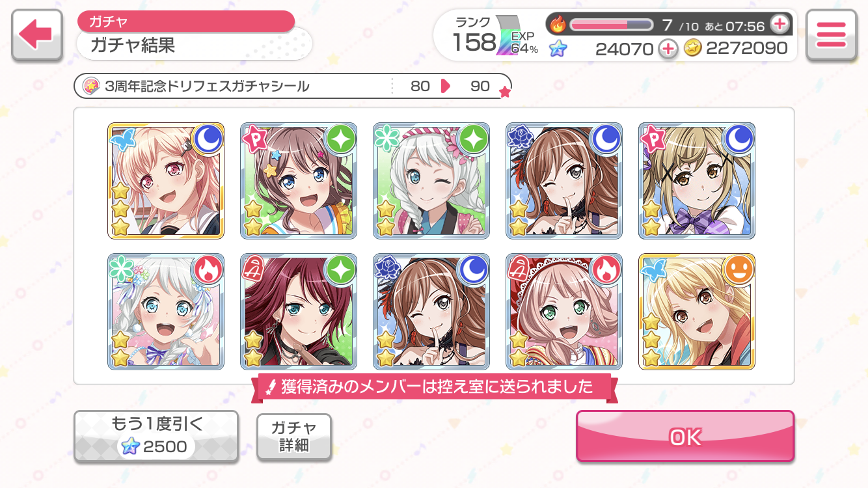
Task: Select the three-star blonde happy-type card
Action: 697,312
